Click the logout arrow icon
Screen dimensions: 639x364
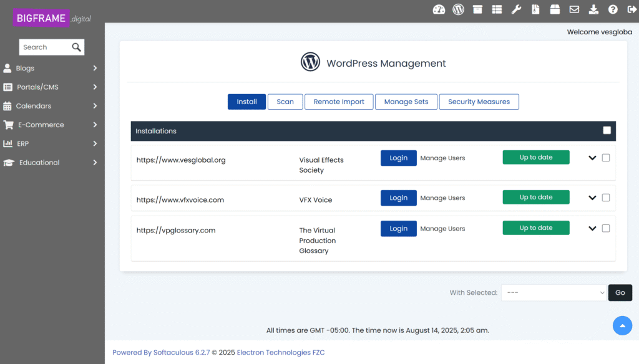632,9
